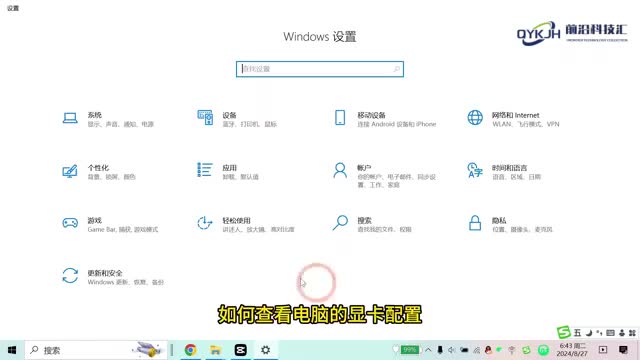
Task: Click the green circular tray icon
Action: coord(543,350)
